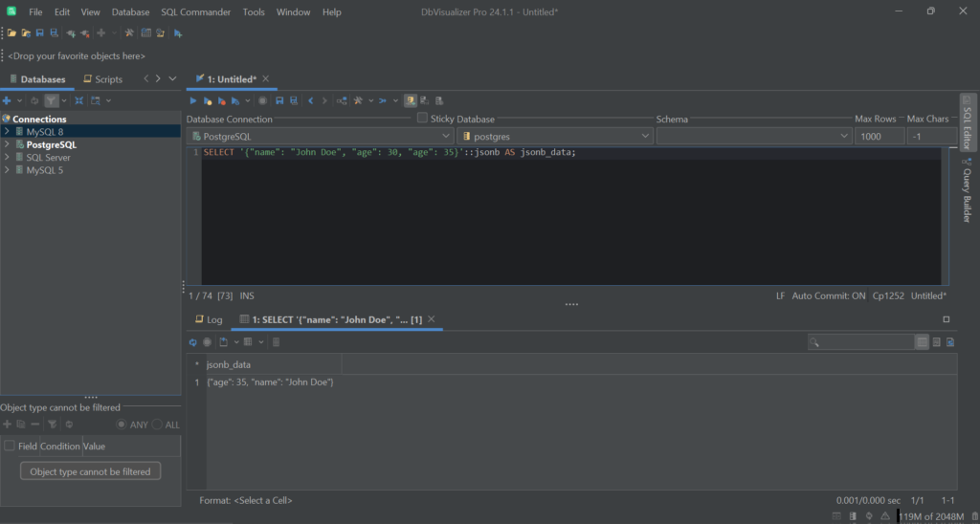Click the execute current statement play icon with yellow dot

tap(208, 100)
